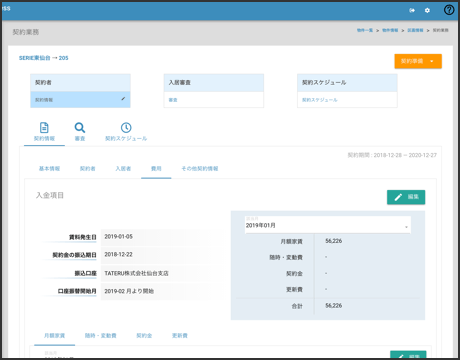
Task: Open the 随時・変動費 bottom tab
Action: [101, 336]
